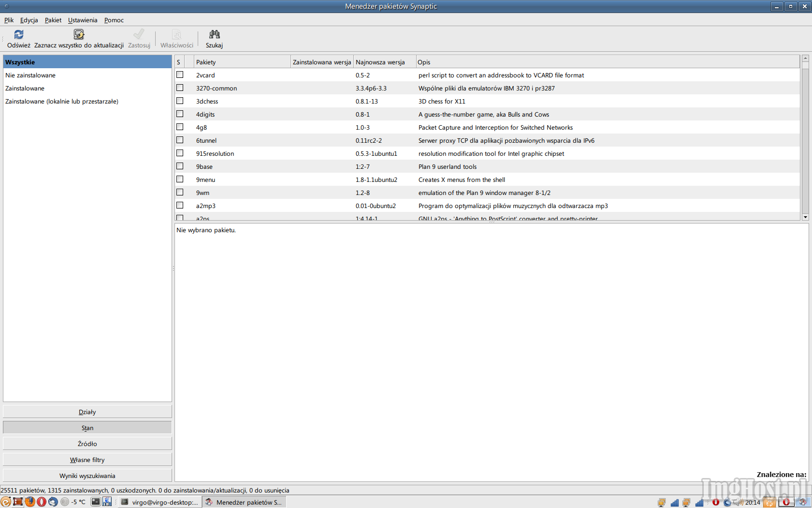
Task: Open the terminal launcher icon in panel
Action: (x=96, y=502)
